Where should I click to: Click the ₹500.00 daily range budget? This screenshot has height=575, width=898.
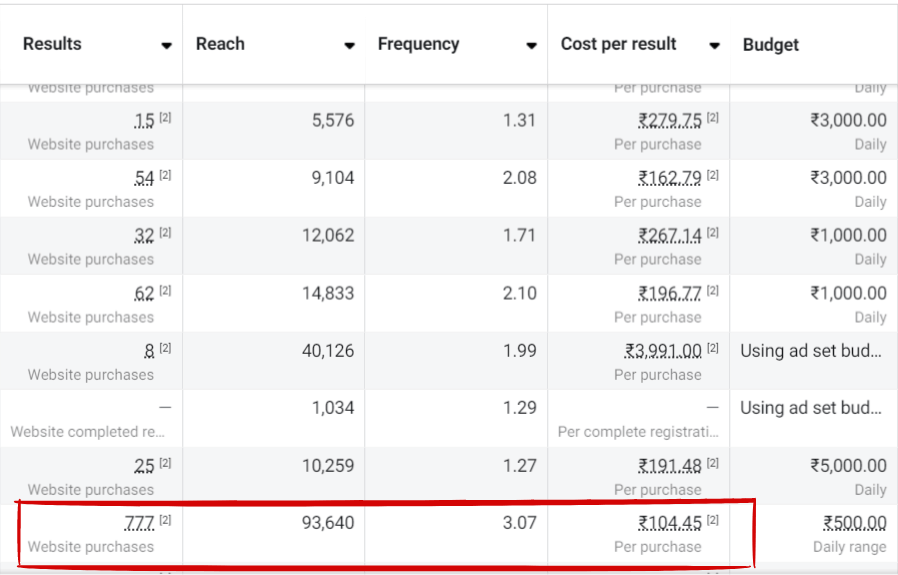pyautogui.click(x=854, y=523)
